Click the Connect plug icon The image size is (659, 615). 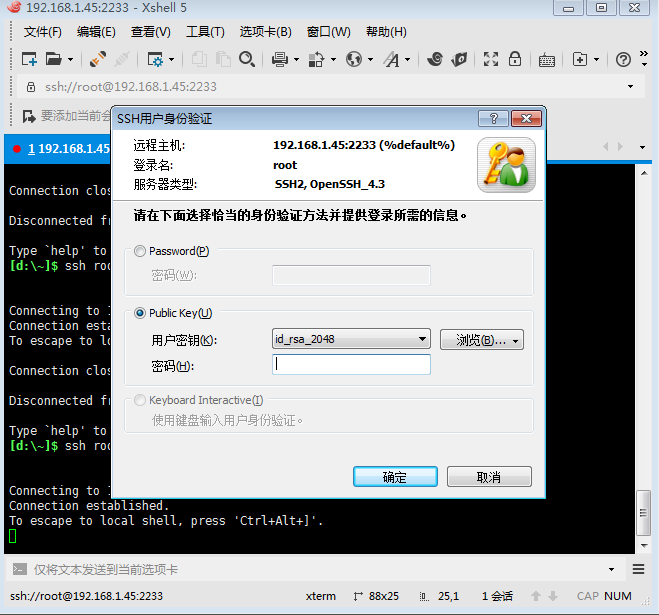(98, 59)
